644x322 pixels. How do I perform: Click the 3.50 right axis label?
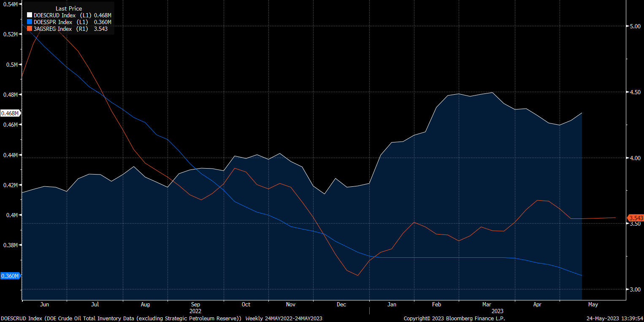pos(635,224)
